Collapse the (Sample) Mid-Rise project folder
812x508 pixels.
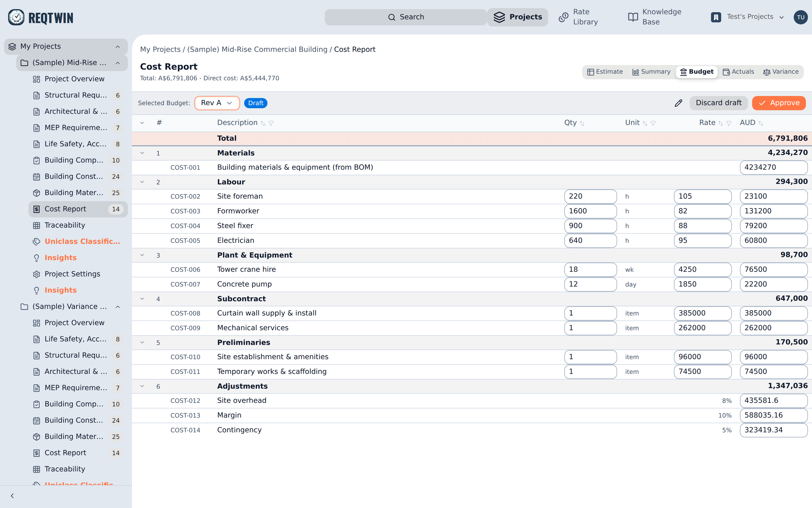118,63
